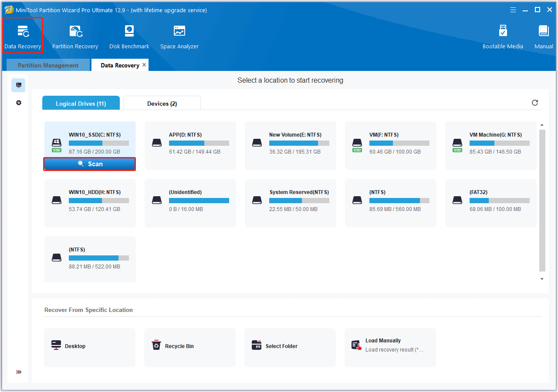
Task: Open the title bar hamburger menu
Action: click(x=513, y=10)
